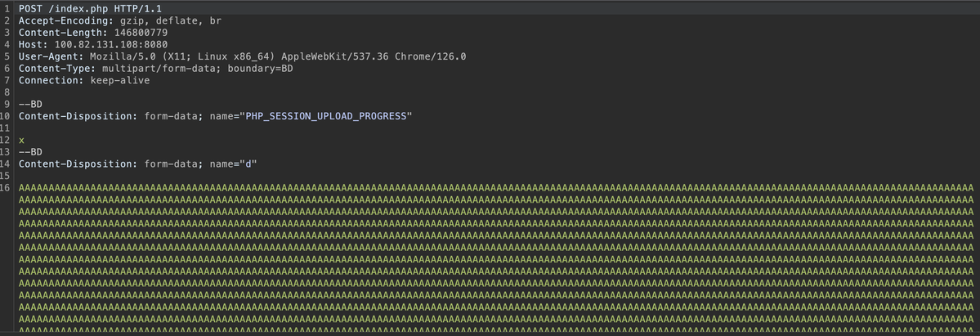Click the Mozilla/5.0 user agent string
This screenshot has height=336, width=980.
278,56
